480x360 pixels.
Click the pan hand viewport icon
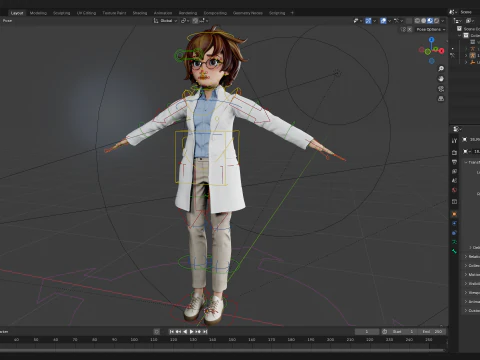[441, 79]
